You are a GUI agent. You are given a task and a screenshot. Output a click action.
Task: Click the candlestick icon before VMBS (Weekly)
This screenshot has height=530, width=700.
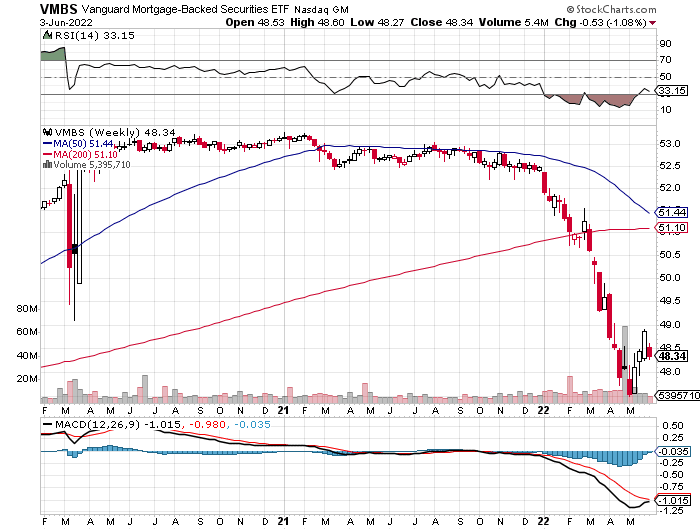[47, 132]
